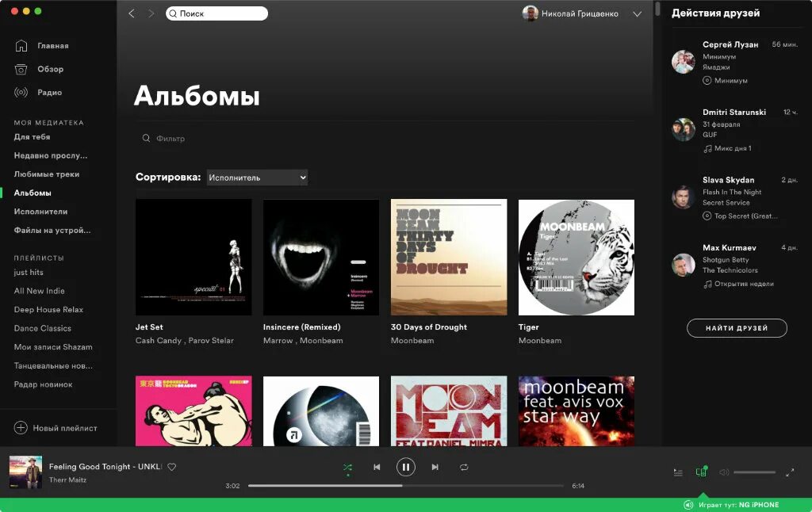Pause the current track

(405, 467)
